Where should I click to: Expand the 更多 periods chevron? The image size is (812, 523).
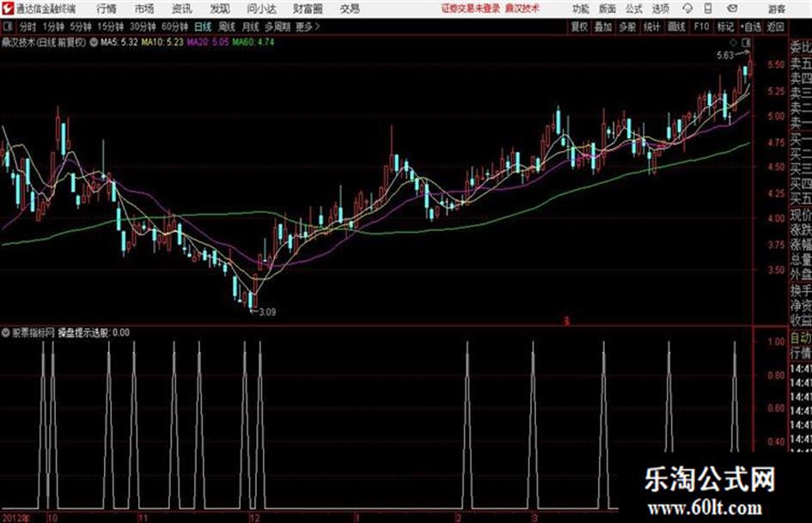[308, 27]
